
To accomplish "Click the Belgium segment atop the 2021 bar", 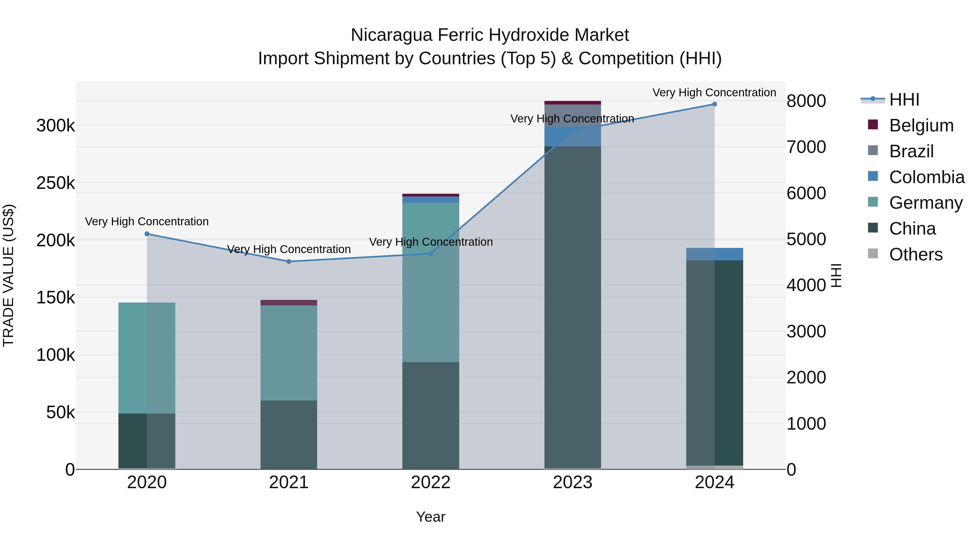I will tap(289, 303).
